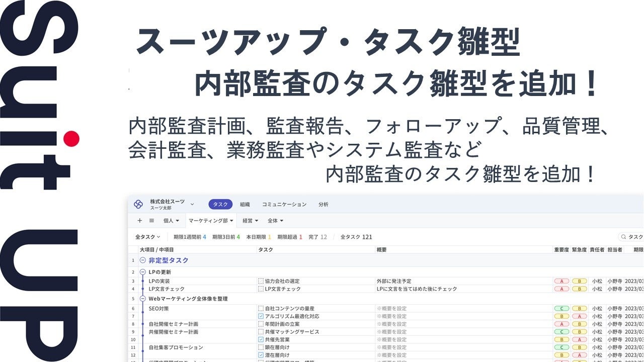The width and height of the screenshot is (644, 362).
Task: Collapse the 非定型タスク group
Action: pos(142,260)
